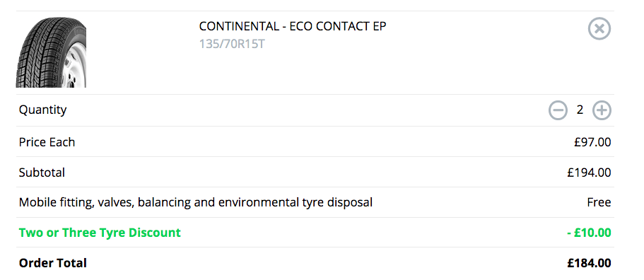Decrease tyre quantity with the minus icon
The image size is (644, 280).
click(x=558, y=110)
